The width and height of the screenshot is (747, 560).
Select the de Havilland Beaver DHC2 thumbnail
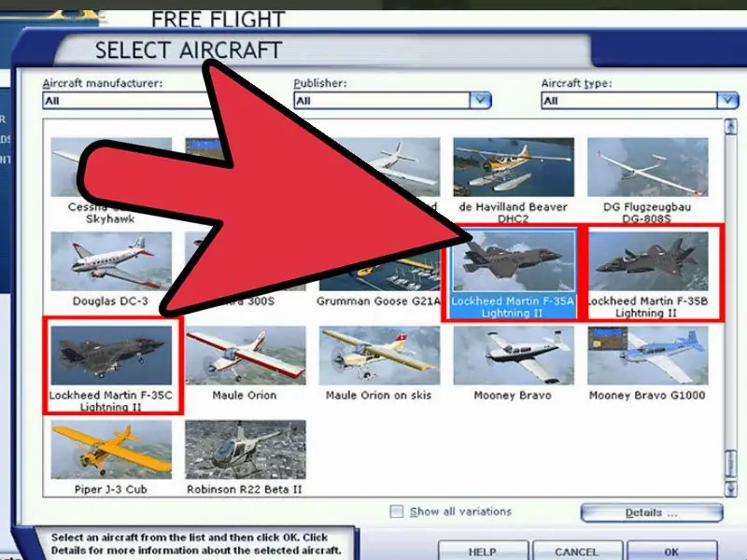click(514, 167)
